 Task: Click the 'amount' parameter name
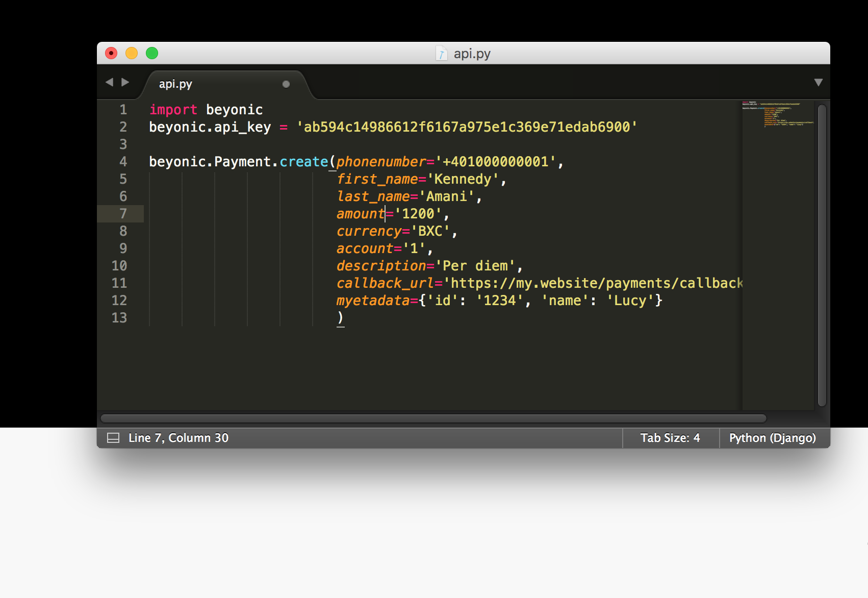tap(361, 214)
